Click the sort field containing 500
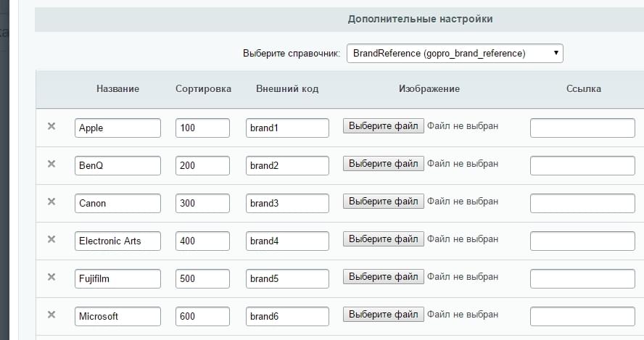 click(x=202, y=279)
